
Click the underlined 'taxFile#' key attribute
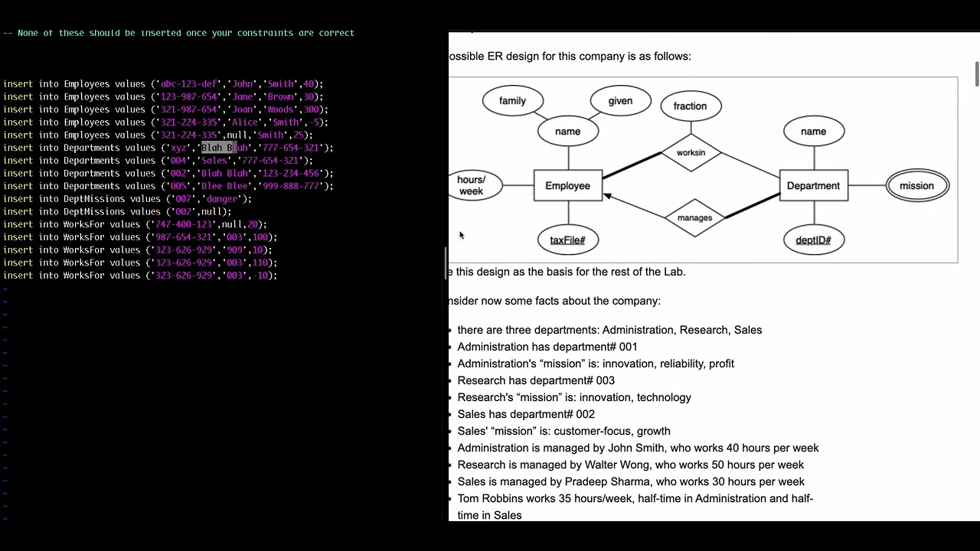(568, 240)
